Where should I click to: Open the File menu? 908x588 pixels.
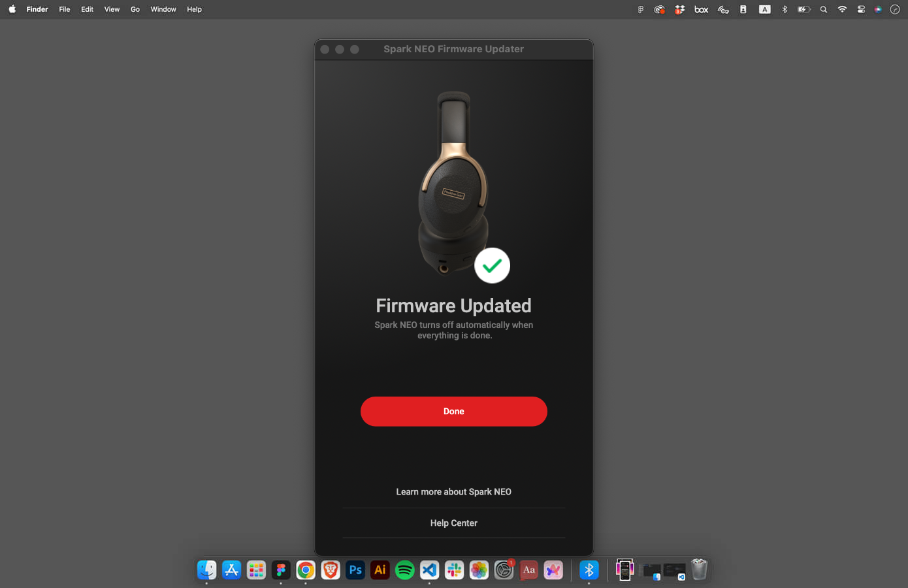(x=65, y=9)
